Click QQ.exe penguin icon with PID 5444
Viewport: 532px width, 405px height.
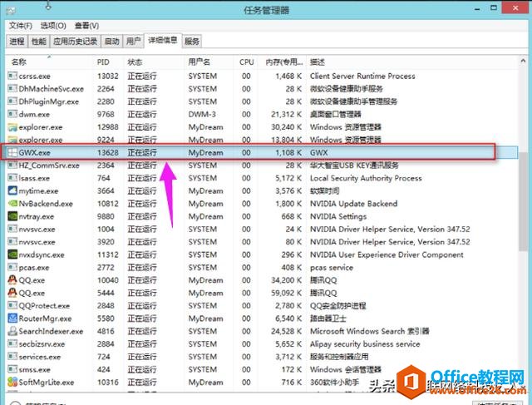coord(12,293)
